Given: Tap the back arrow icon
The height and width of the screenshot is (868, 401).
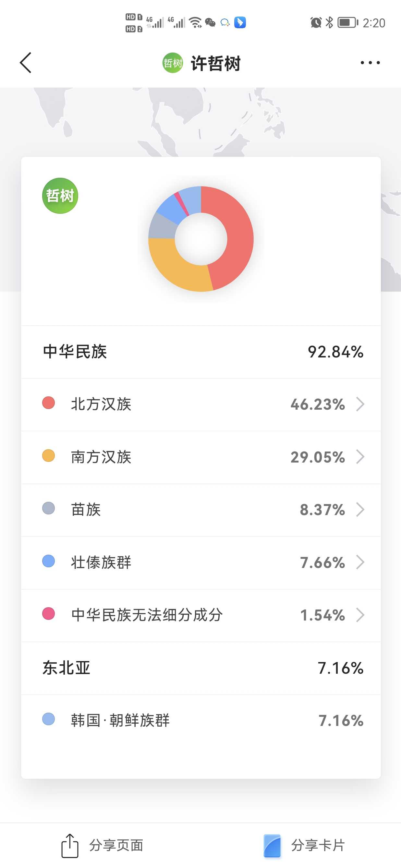Looking at the screenshot, I should click(26, 63).
